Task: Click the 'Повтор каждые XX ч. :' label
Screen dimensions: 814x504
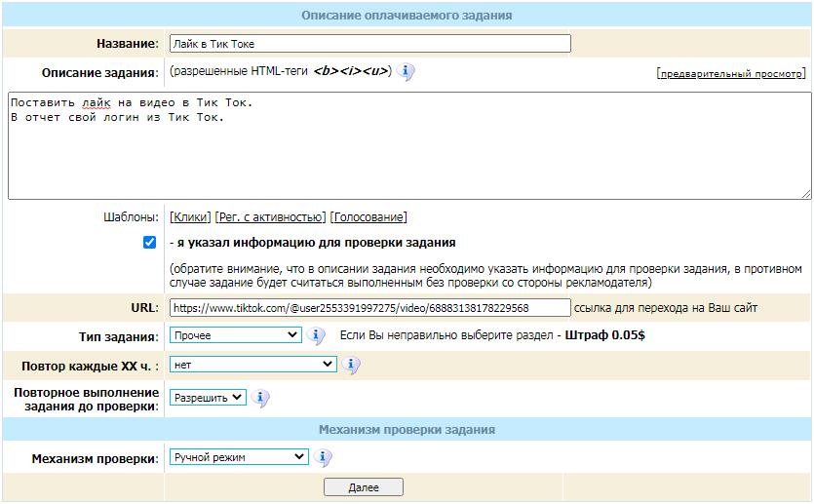Action: [91, 366]
